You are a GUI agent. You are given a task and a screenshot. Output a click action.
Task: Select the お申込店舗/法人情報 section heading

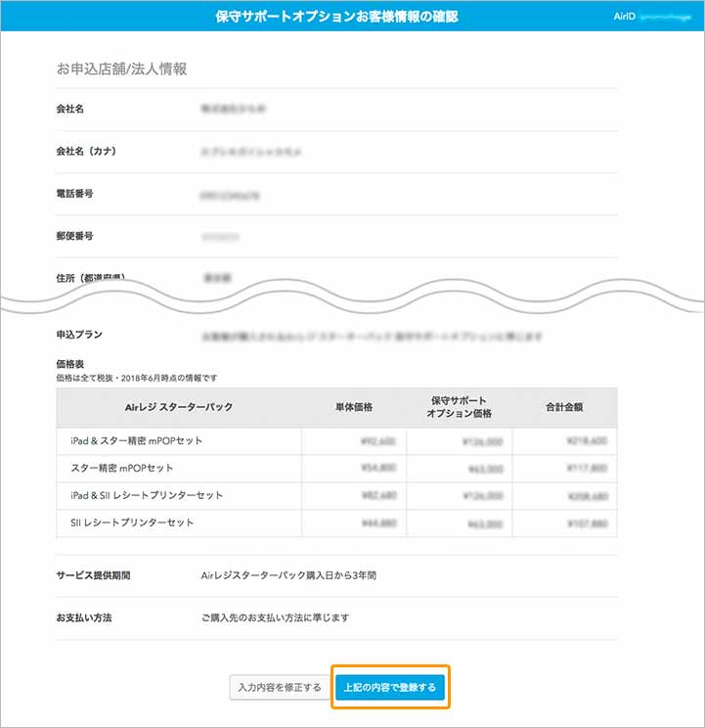click(121, 68)
